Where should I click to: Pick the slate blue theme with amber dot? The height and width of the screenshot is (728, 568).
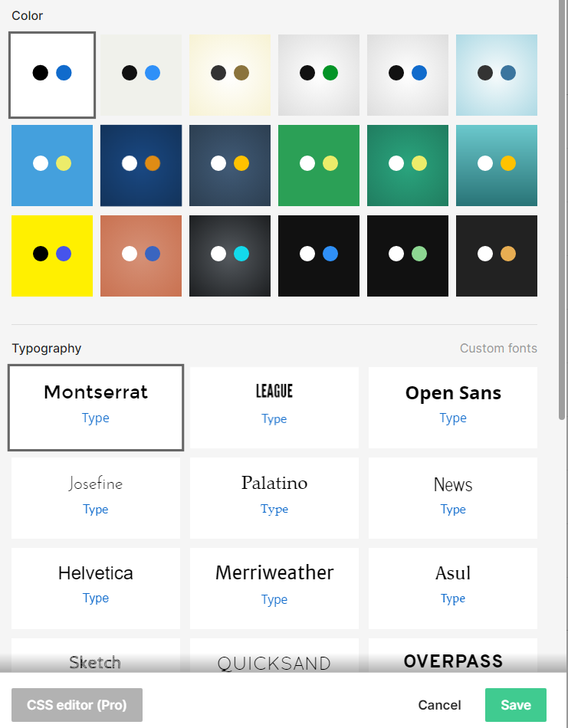coord(230,166)
